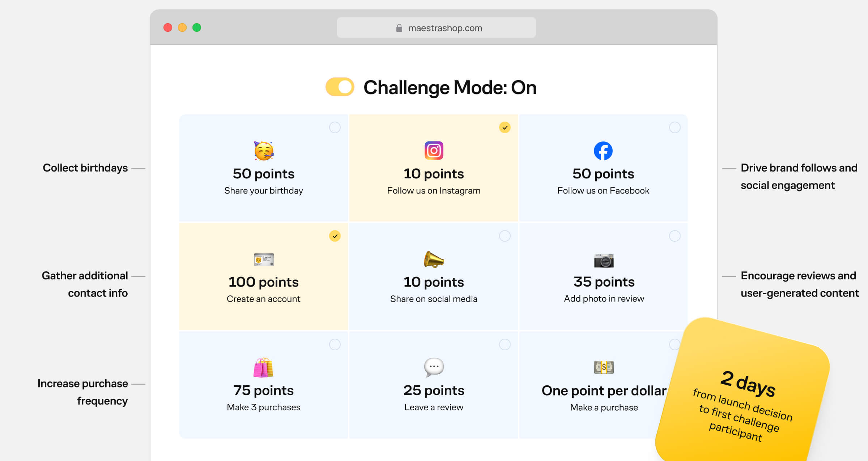Check the Follow us on Facebook circle
This screenshot has width=868, height=461.
[675, 127]
